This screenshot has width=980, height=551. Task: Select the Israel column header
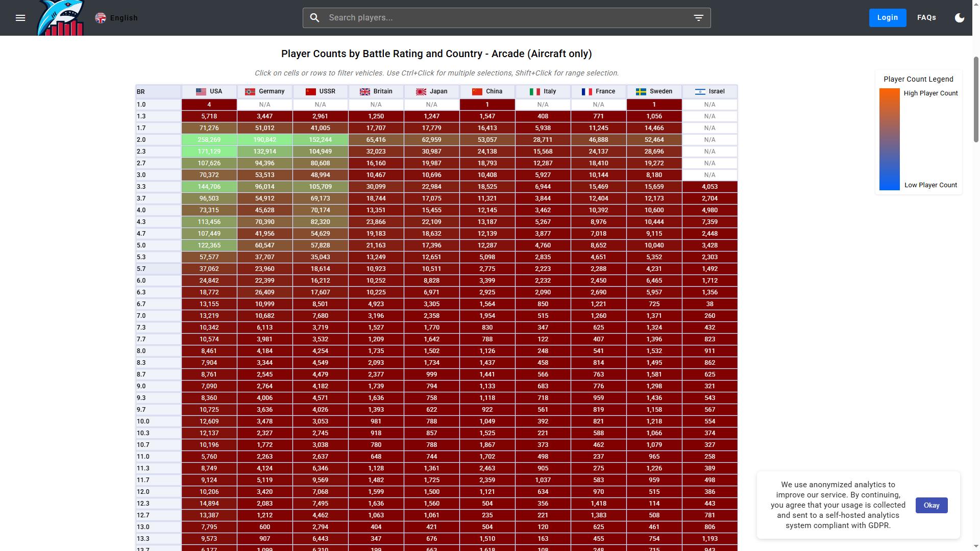click(709, 91)
